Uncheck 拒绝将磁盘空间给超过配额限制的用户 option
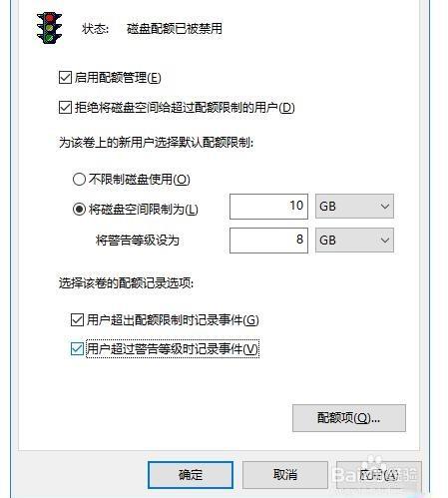448x498 pixels. point(65,107)
